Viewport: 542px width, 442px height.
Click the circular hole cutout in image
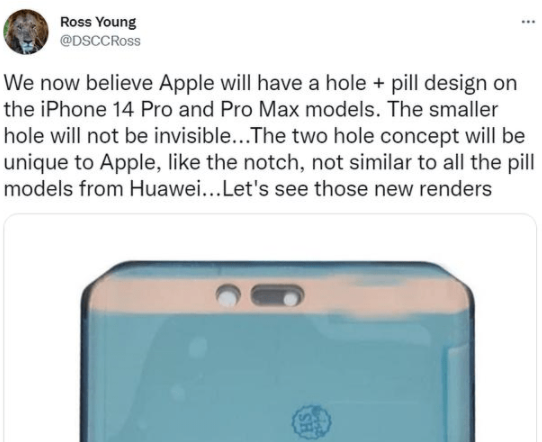[228, 296]
